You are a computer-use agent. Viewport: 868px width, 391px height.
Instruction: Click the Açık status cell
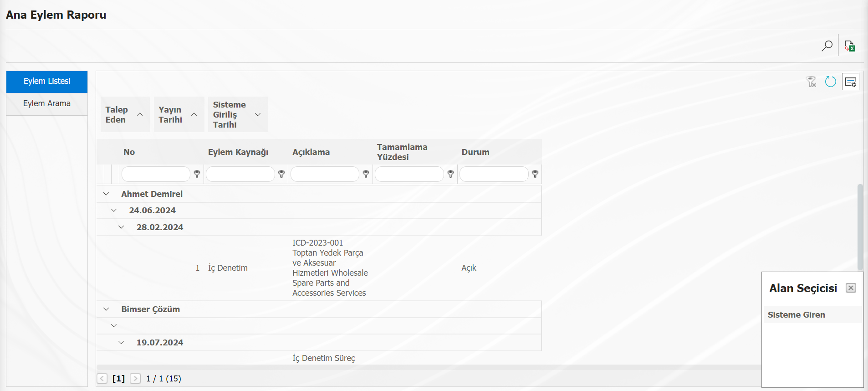tap(469, 268)
